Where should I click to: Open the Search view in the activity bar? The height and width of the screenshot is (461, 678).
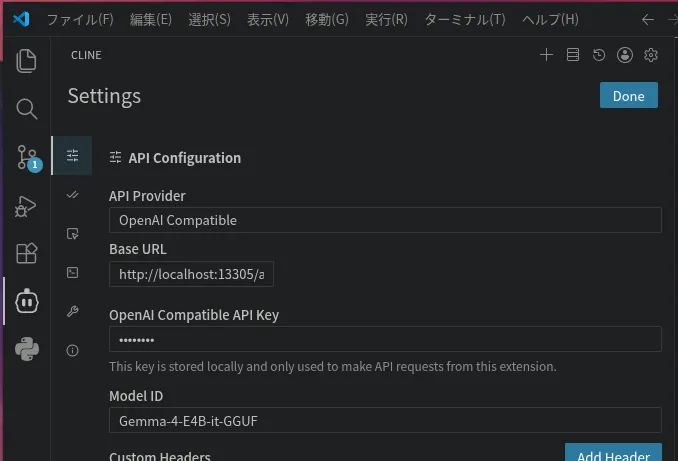pos(26,109)
